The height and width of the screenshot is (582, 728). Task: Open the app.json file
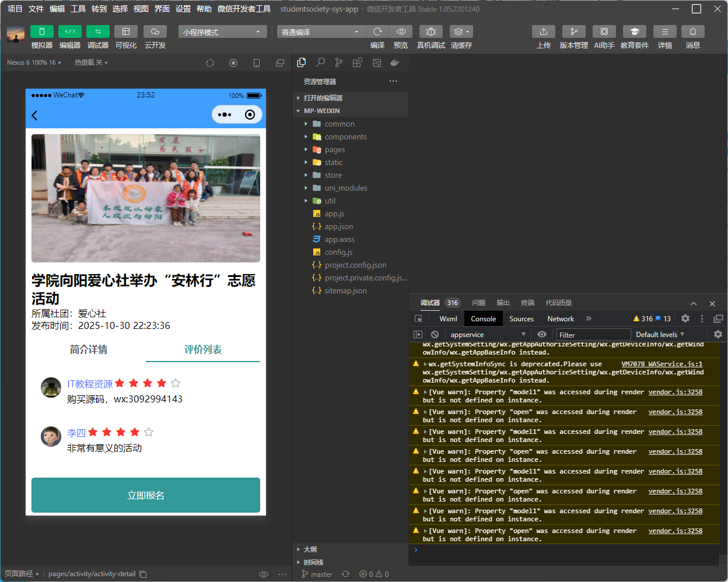point(350,226)
